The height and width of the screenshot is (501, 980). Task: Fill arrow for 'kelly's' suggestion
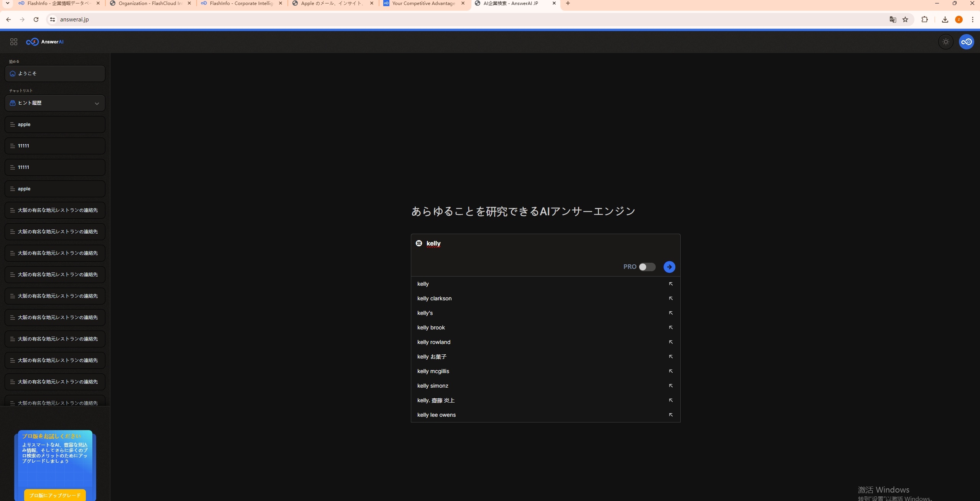click(x=671, y=313)
